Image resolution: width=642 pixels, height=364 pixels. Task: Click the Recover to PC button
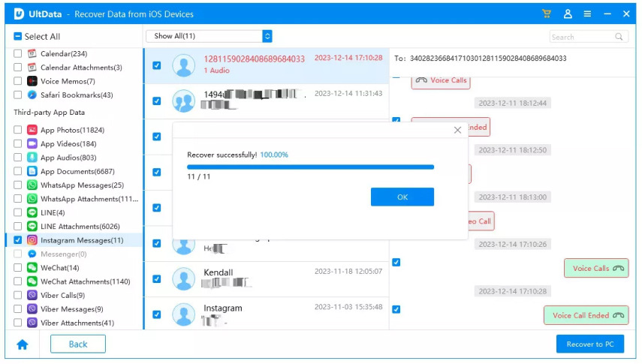[x=590, y=344]
